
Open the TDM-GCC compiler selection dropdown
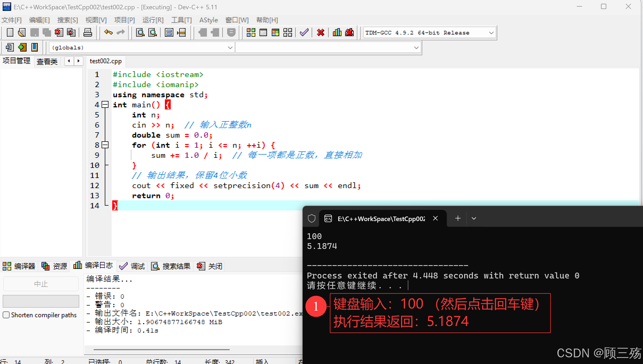pos(491,33)
